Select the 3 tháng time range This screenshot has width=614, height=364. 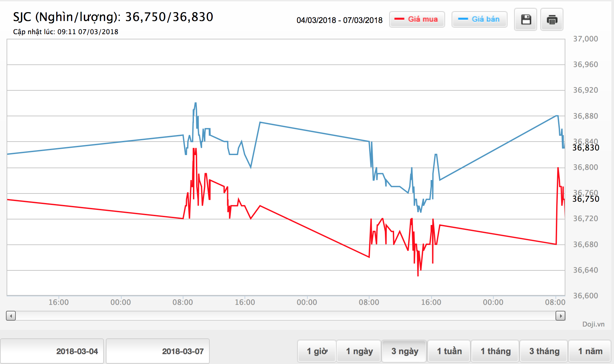pyautogui.click(x=544, y=351)
